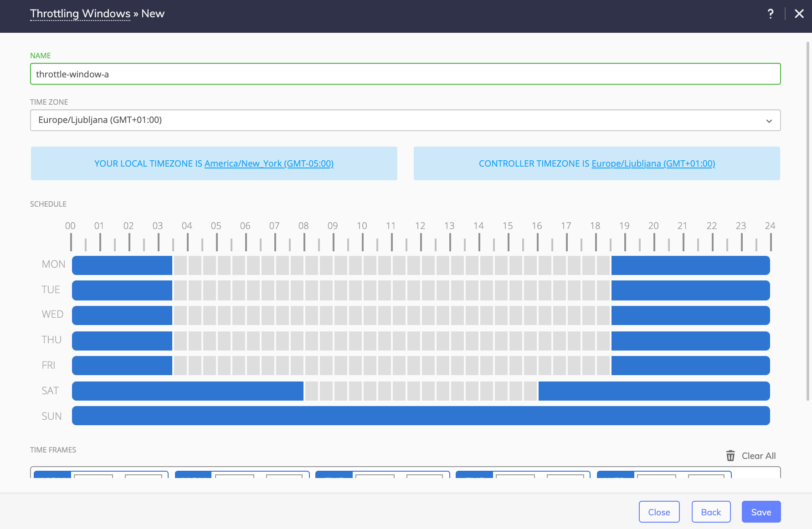This screenshot has height=529, width=812.
Task: Go back using the Back button
Action: pyautogui.click(x=711, y=512)
